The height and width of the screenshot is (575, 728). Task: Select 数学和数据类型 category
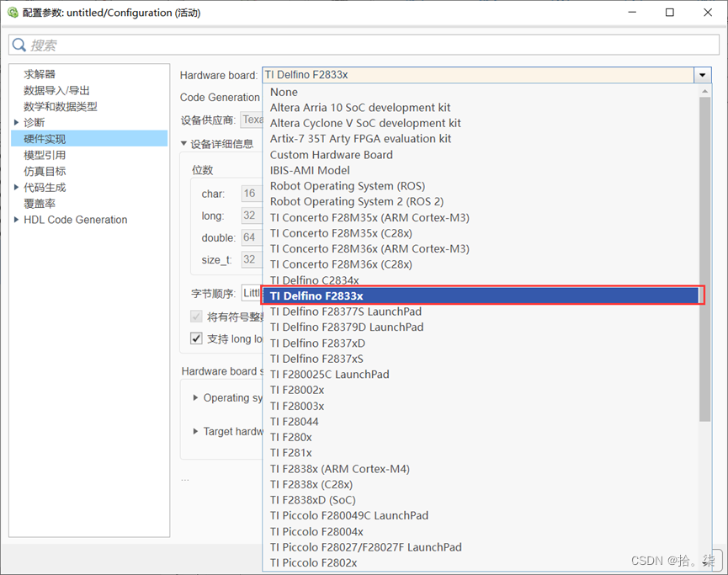(x=61, y=106)
